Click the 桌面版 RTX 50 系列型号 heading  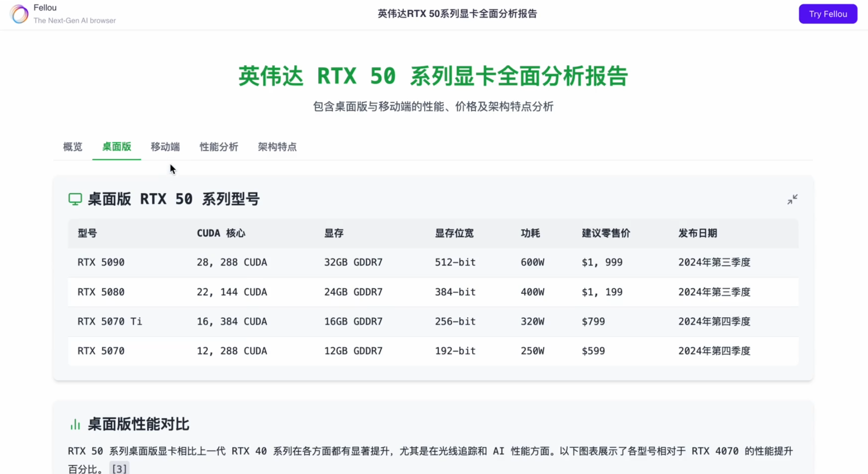pyautogui.click(x=173, y=199)
